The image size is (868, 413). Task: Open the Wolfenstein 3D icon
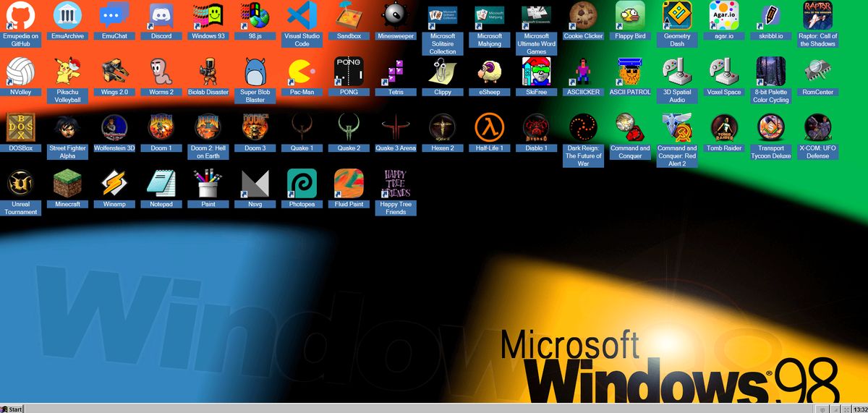coord(114,127)
